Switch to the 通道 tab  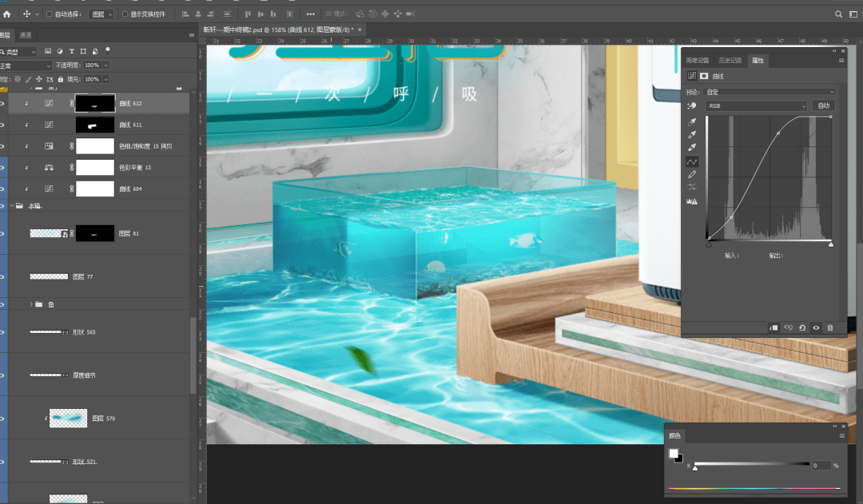coord(26,35)
